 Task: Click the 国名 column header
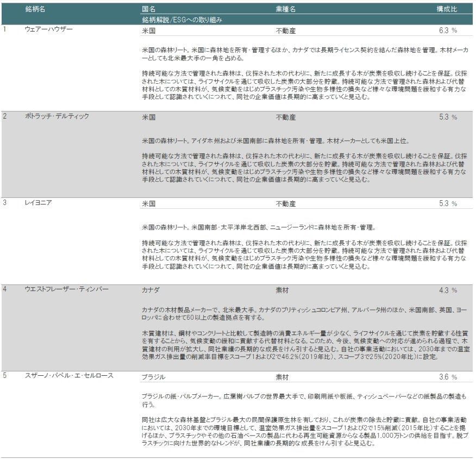[149, 10]
